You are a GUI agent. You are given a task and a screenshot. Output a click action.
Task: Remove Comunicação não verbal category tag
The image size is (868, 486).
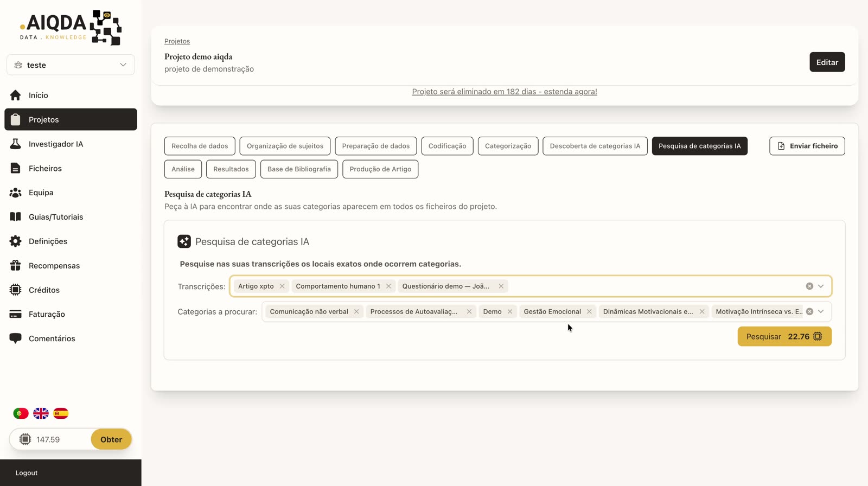[356, 312]
